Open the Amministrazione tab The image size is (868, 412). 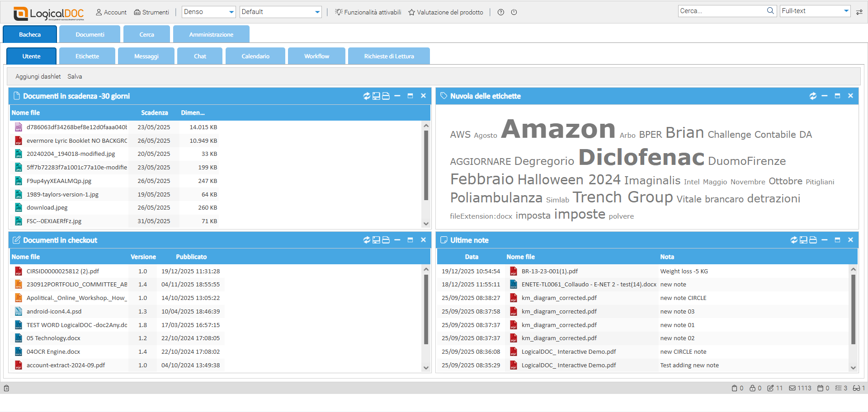(x=211, y=34)
